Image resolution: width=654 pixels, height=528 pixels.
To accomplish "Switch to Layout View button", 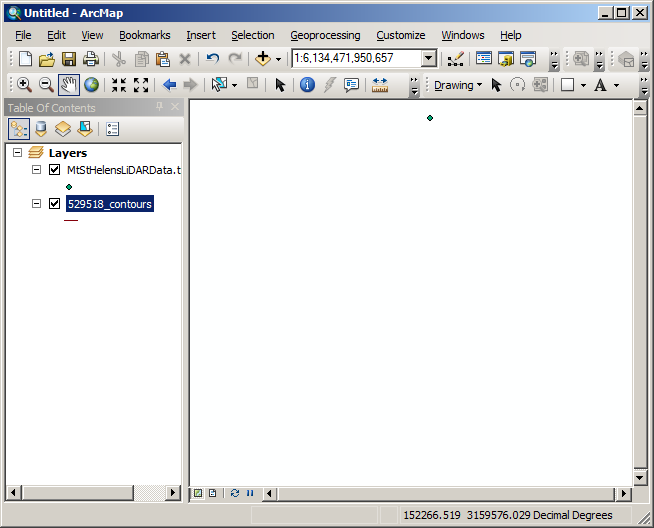I will tap(212, 493).
